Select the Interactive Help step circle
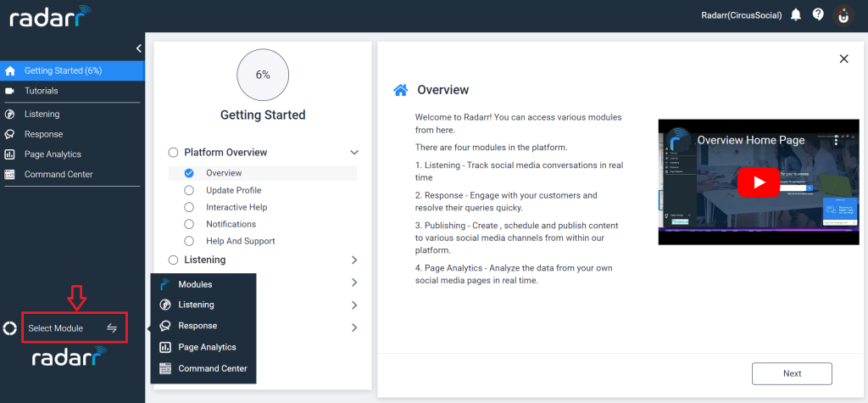The image size is (868, 403). (x=189, y=207)
